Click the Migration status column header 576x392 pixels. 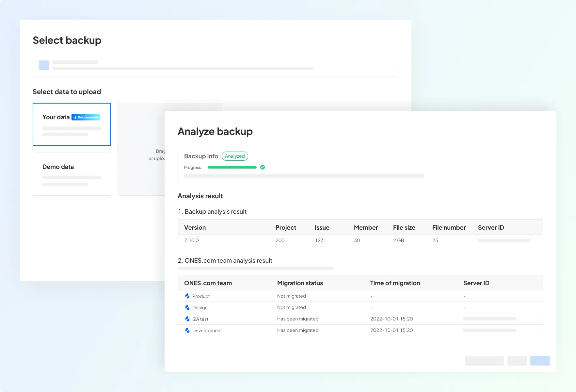(x=300, y=283)
